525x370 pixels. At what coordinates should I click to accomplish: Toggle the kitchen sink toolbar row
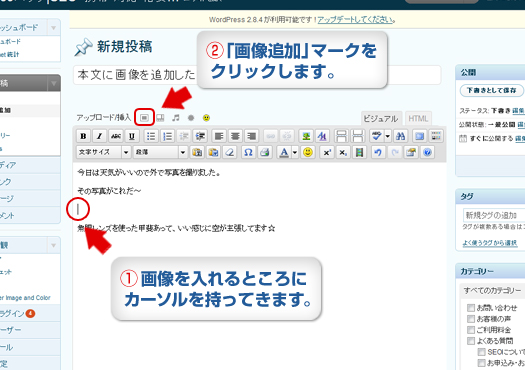436,136
